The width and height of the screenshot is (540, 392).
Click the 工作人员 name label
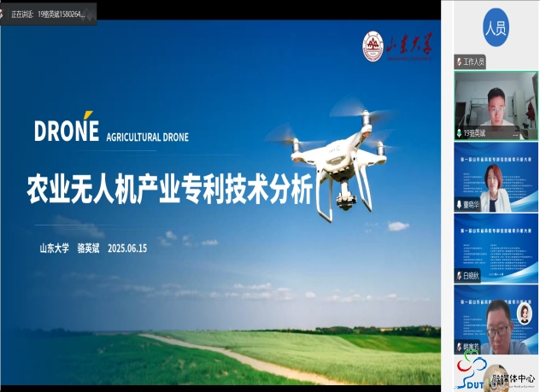point(473,62)
